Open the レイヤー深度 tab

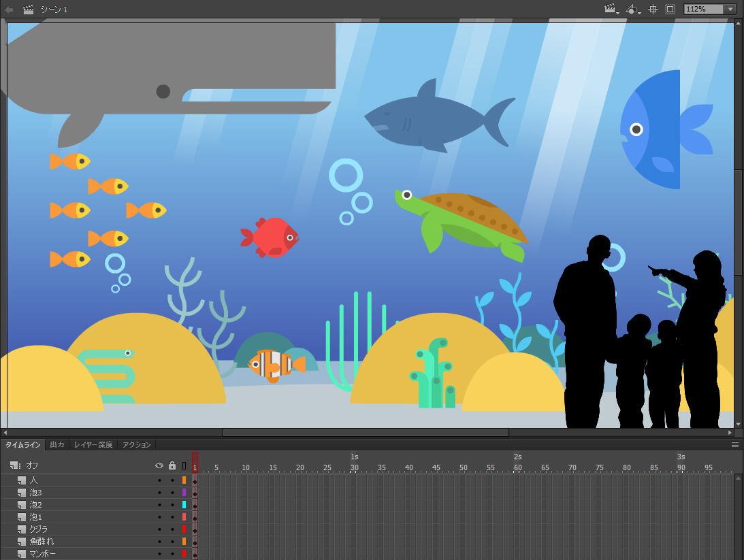[x=93, y=444]
